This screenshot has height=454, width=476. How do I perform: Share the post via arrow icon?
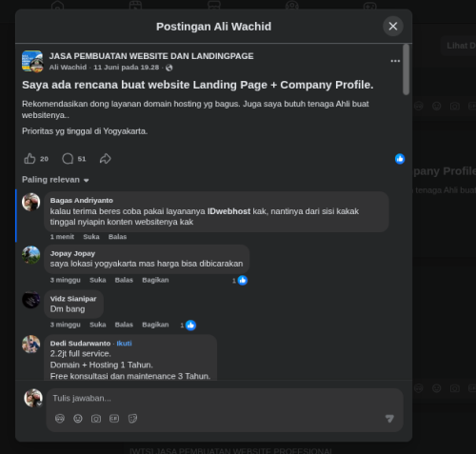coord(106,159)
